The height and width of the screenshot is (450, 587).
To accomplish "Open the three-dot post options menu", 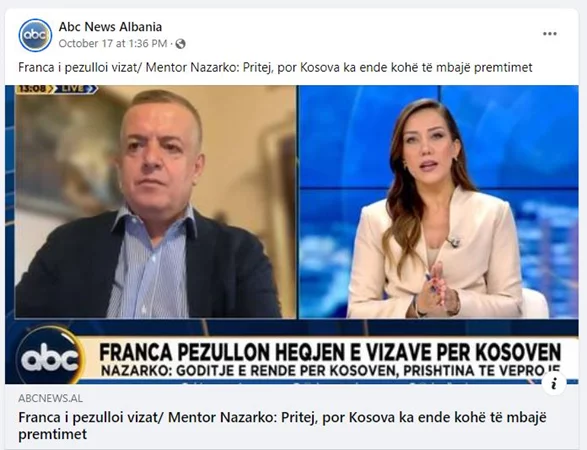I will (550, 34).
